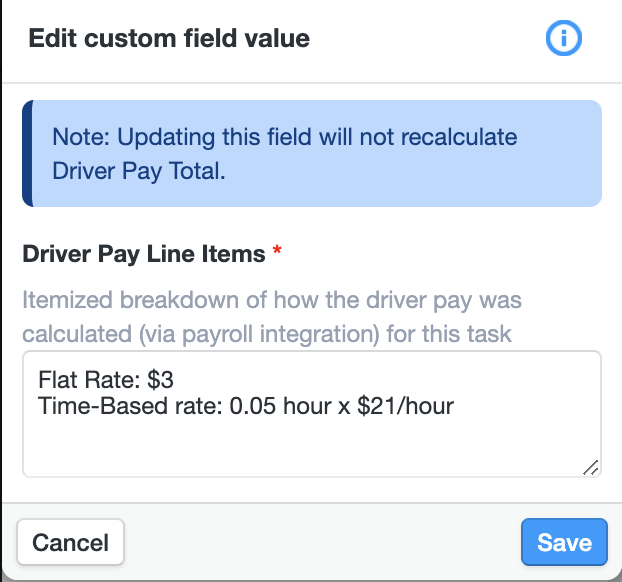Image resolution: width=622 pixels, height=582 pixels.
Task: Click the 'Edit custom field value' title
Action: pyautogui.click(x=169, y=38)
